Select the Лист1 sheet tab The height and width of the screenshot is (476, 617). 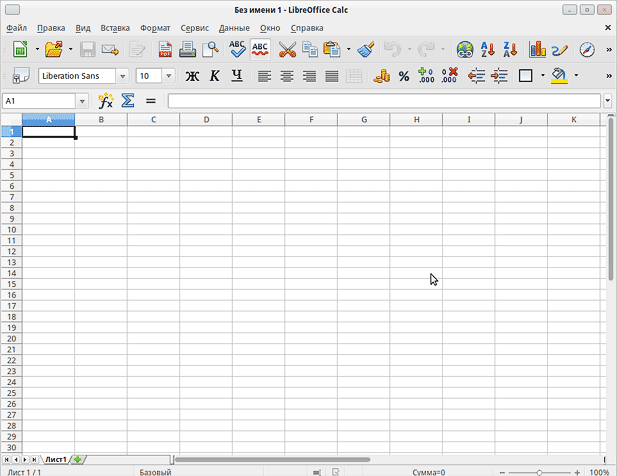(x=55, y=459)
